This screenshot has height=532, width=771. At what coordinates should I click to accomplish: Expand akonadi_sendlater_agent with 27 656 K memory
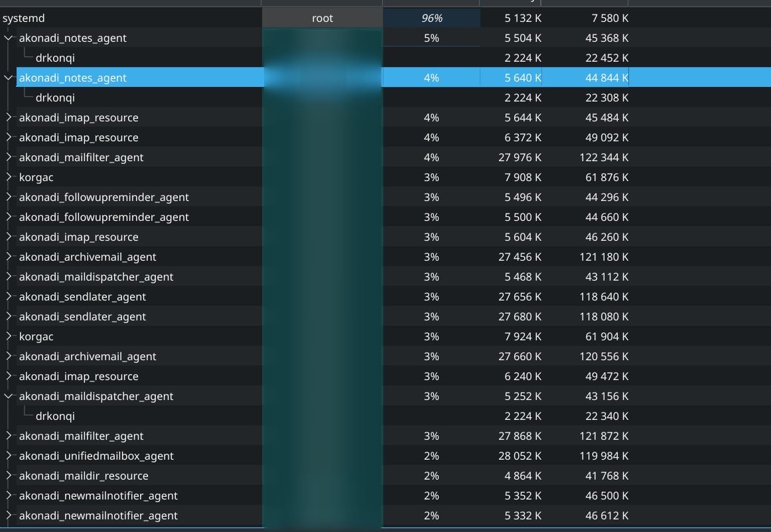point(9,297)
